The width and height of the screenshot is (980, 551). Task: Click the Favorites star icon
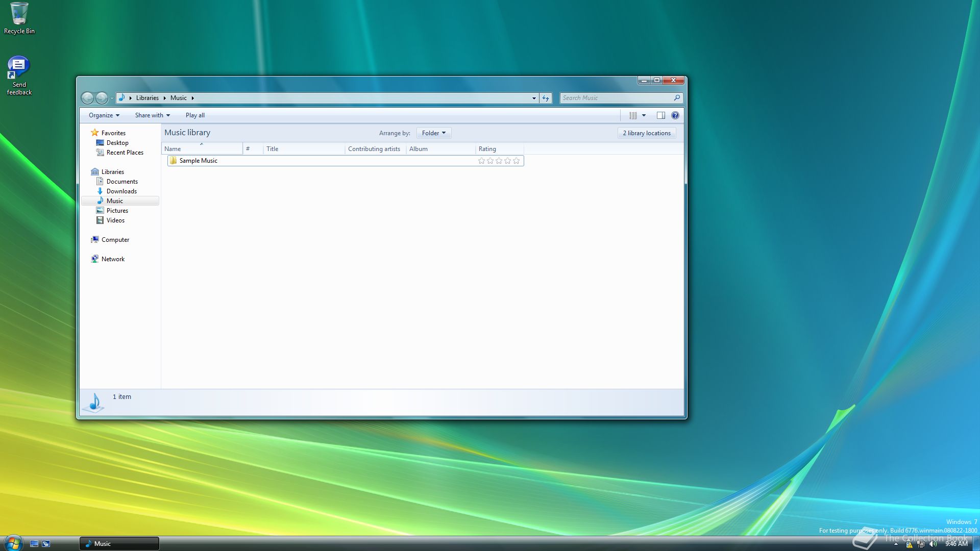click(94, 133)
